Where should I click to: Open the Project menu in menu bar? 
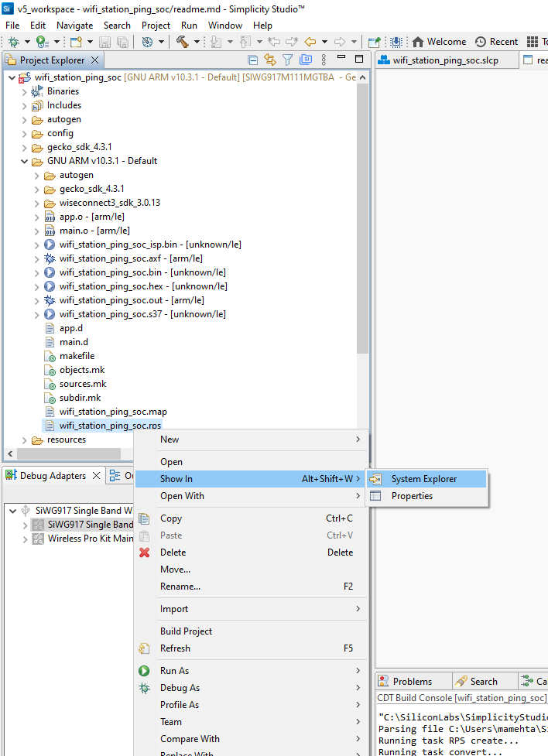(x=156, y=26)
